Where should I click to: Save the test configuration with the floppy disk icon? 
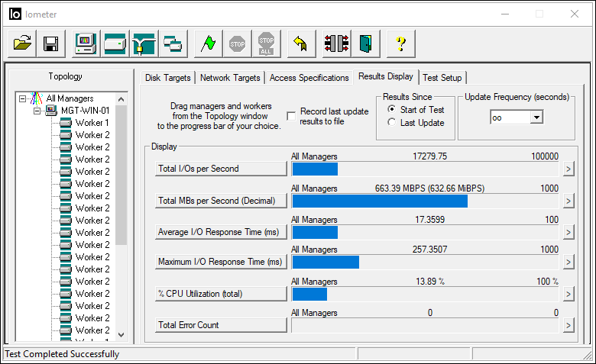click(x=51, y=43)
